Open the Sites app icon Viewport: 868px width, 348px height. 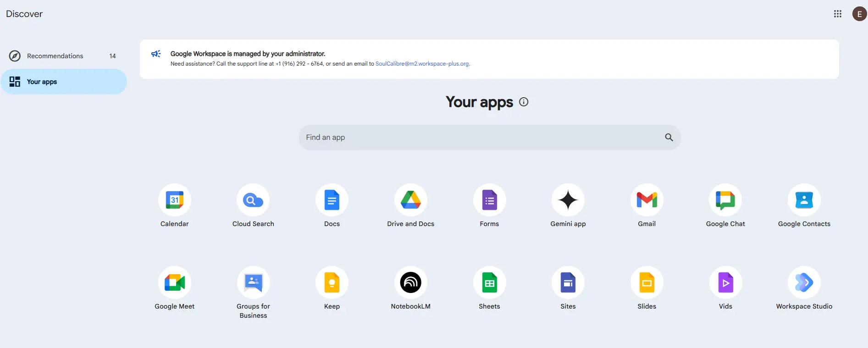coord(568,282)
